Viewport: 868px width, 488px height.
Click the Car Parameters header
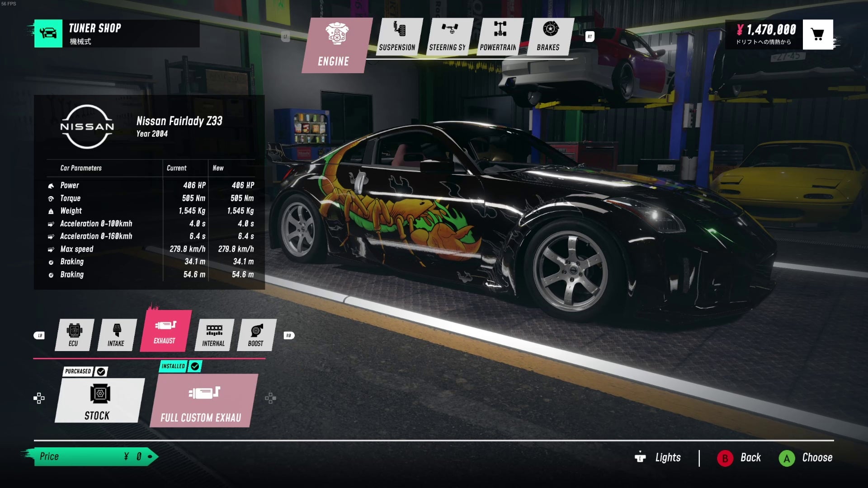pos(81,168)
